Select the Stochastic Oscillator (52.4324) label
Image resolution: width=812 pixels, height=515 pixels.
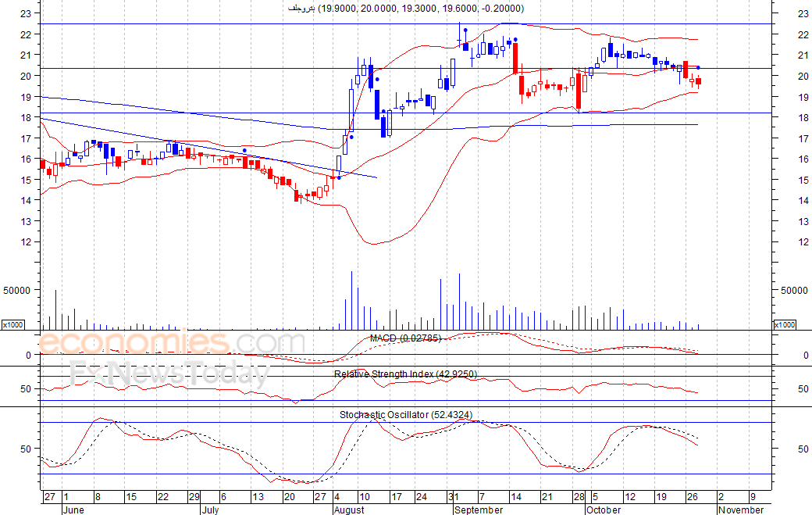point(406,415)
